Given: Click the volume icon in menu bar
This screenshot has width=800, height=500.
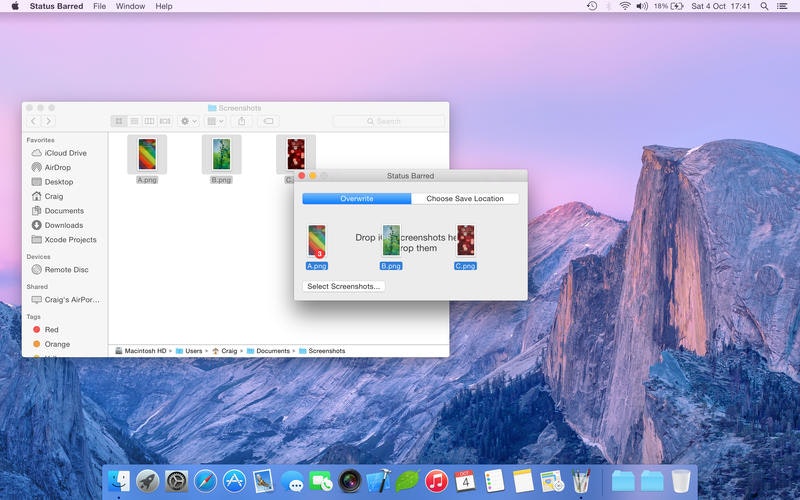Looking at the screenshot, I should 641,6.
